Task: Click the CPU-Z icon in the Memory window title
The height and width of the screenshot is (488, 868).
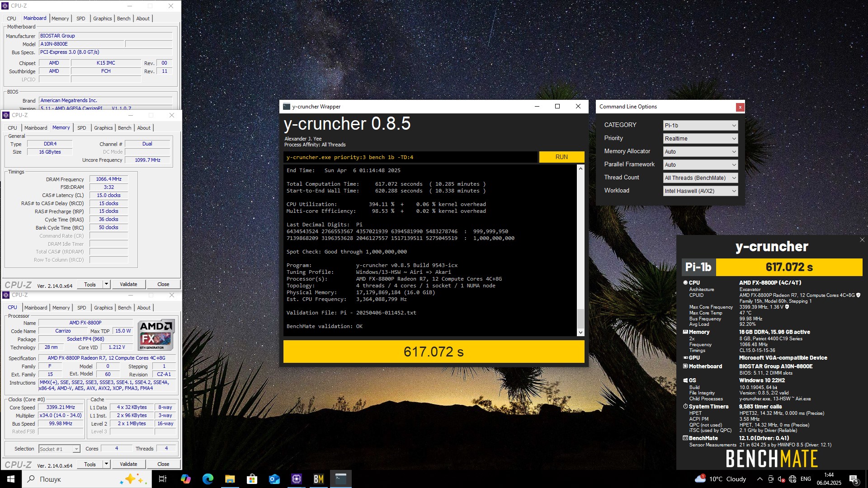Action: click(x=6, y=115)
